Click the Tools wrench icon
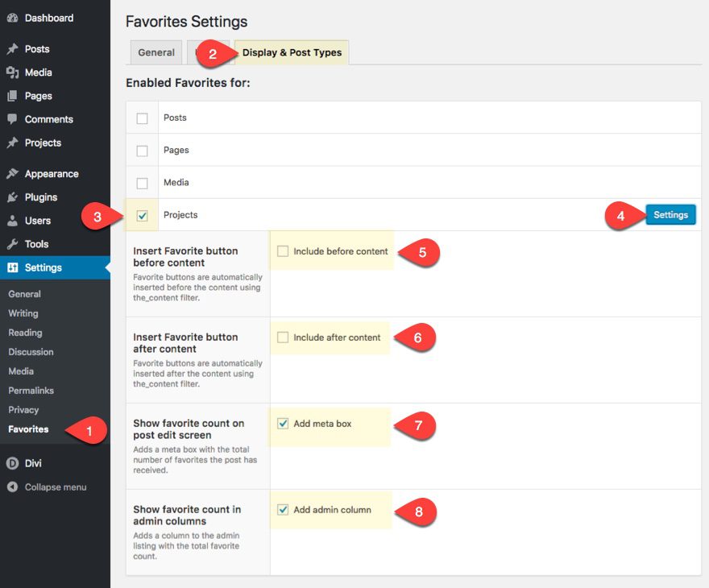The width and height of the screenshot is (709, 588). [13, 244]
